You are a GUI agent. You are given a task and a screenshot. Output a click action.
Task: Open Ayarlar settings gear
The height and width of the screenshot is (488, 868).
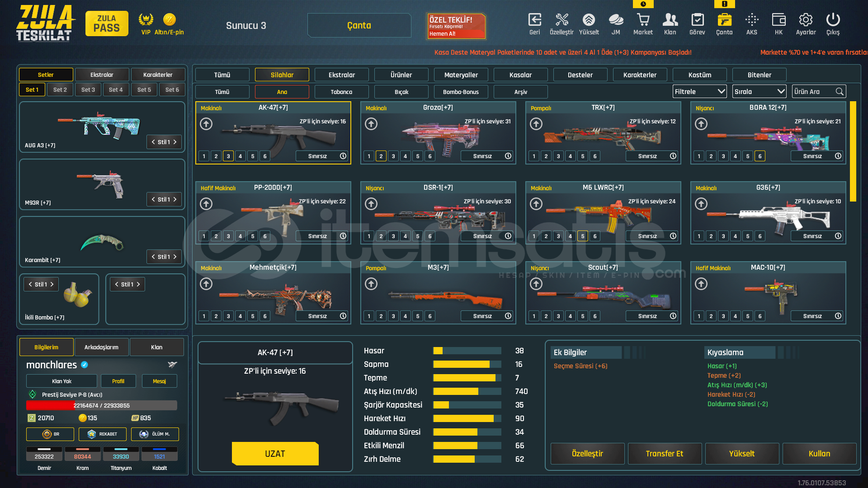(806, 20)
